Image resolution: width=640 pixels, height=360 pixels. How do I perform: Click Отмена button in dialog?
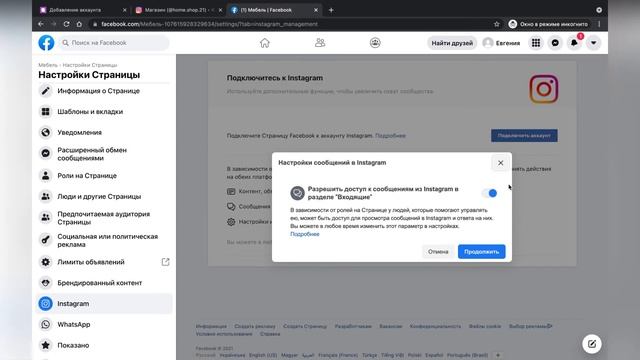[x=438, y=251]
